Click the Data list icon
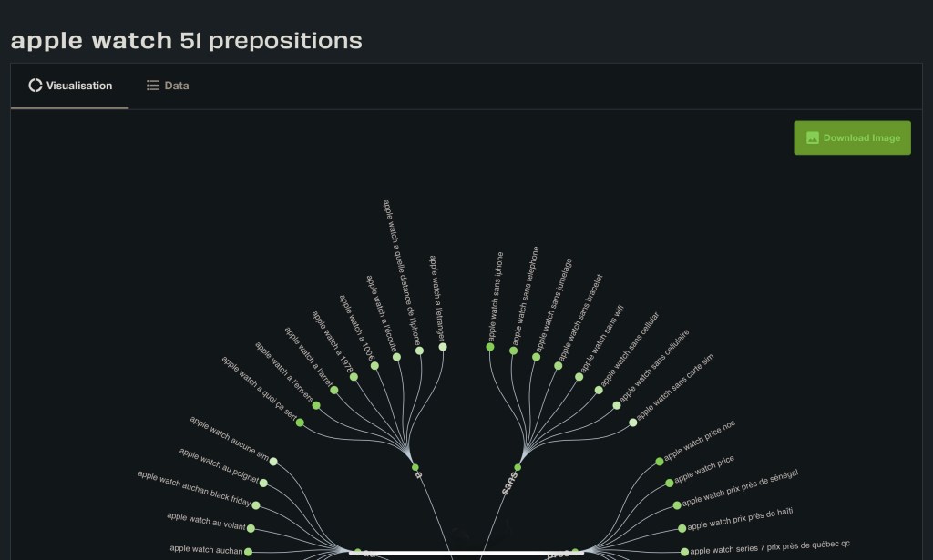The width and height of the screenshot is (933, 560). click(x=153, y=86)
